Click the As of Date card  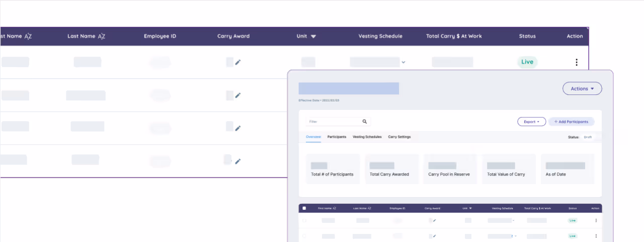pos(568,169)
